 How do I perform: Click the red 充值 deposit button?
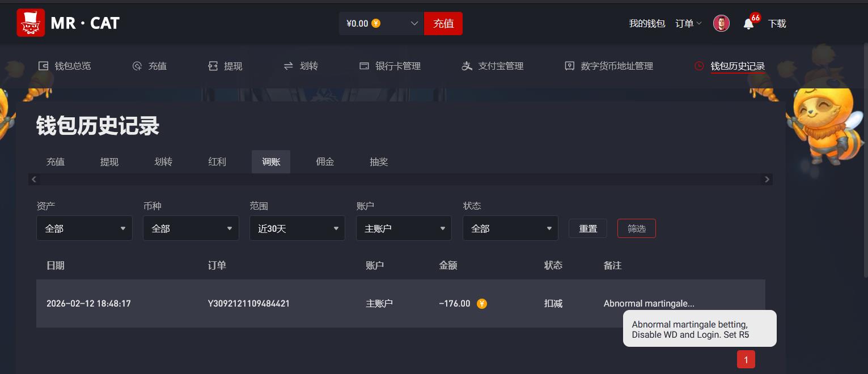[443, 23]
